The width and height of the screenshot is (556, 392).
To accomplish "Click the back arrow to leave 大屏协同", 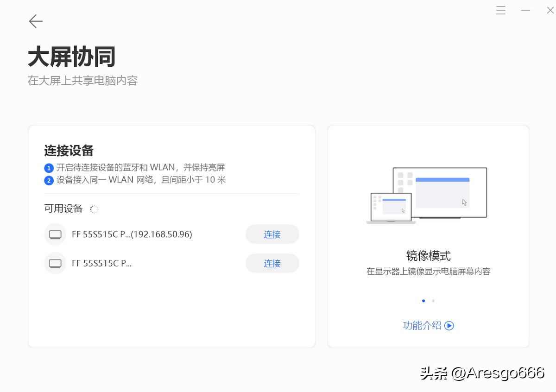I will (36, 21).
